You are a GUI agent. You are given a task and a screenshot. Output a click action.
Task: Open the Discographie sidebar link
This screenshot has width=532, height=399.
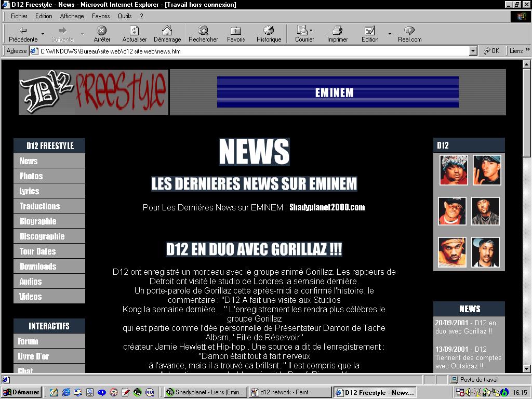click(x=49, y=236)
